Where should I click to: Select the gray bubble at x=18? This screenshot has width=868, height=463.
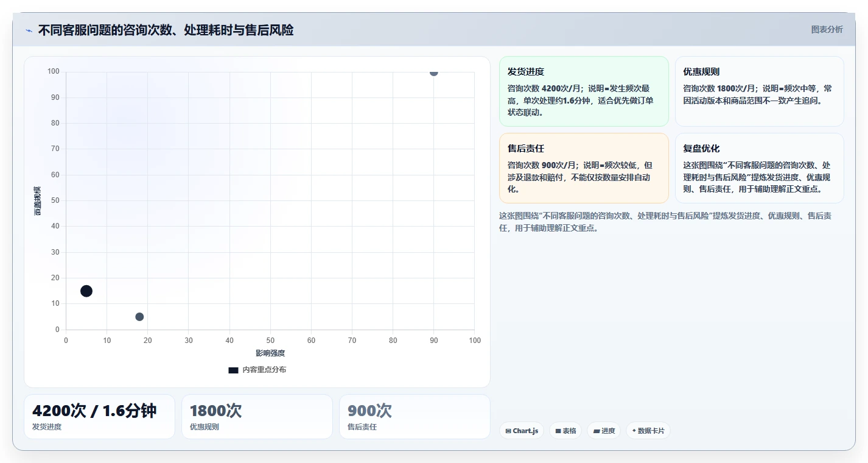pyautogui.click(x=139, y=317)
